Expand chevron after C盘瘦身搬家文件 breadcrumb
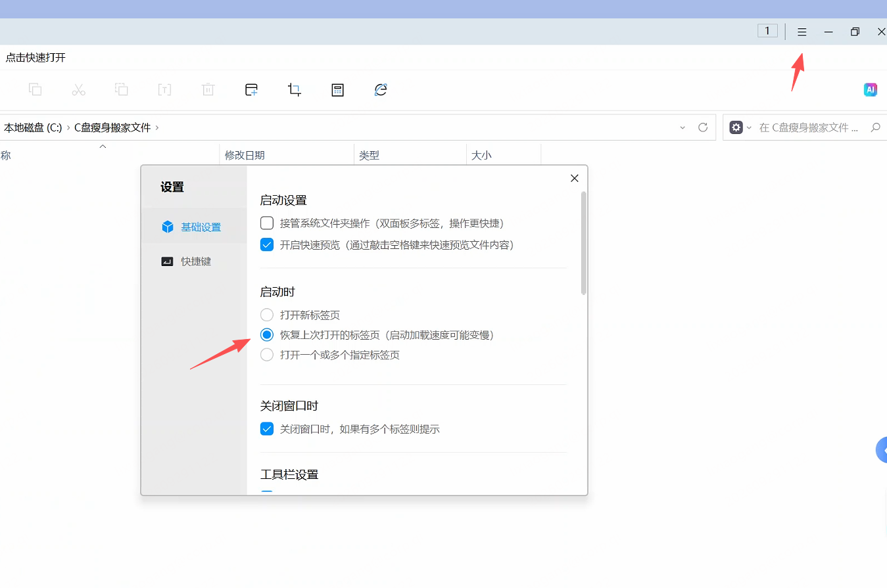The height and width of the screenshot is (588, 887). click(x=156, y=127)
